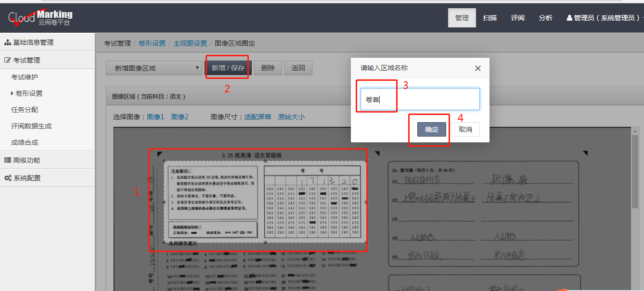Image resolution: width=644 pixels, height=291 pixels.
Task: Cancel using the 取消 button
Action: point(465,129)
